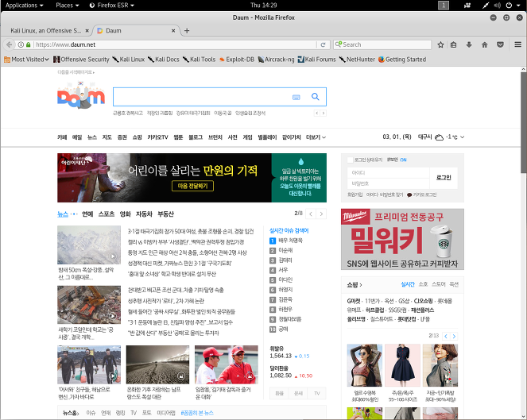The width and height of the screenshot is (527, 420).
Task: Open the bookmarks library icon
Action: [453, 44]
